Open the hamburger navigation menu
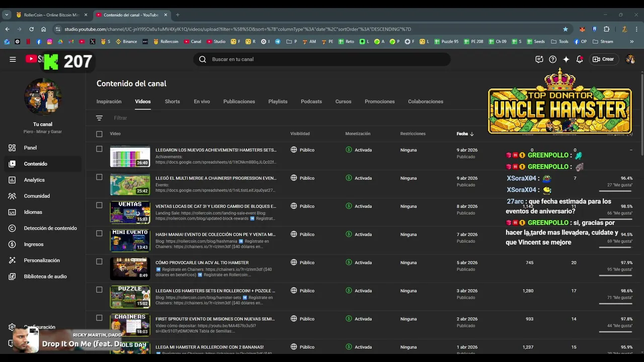Screen dimensions: 644x362 point(13,59)
